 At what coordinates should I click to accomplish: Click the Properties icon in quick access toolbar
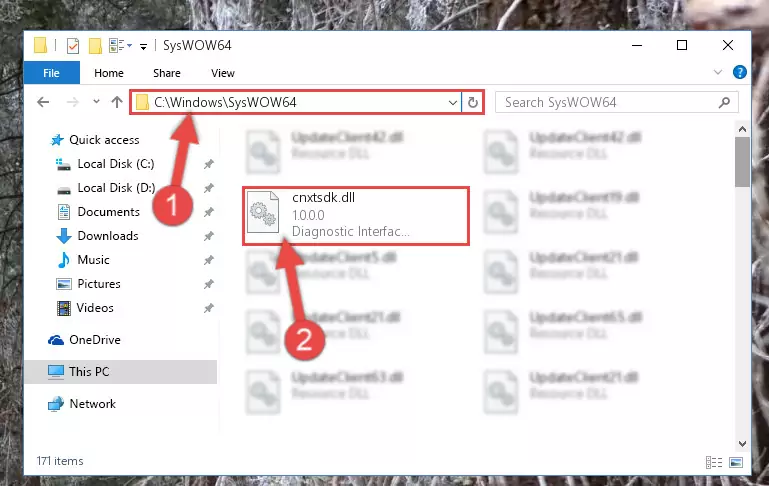pyautogui.click(x=73, y=46)
